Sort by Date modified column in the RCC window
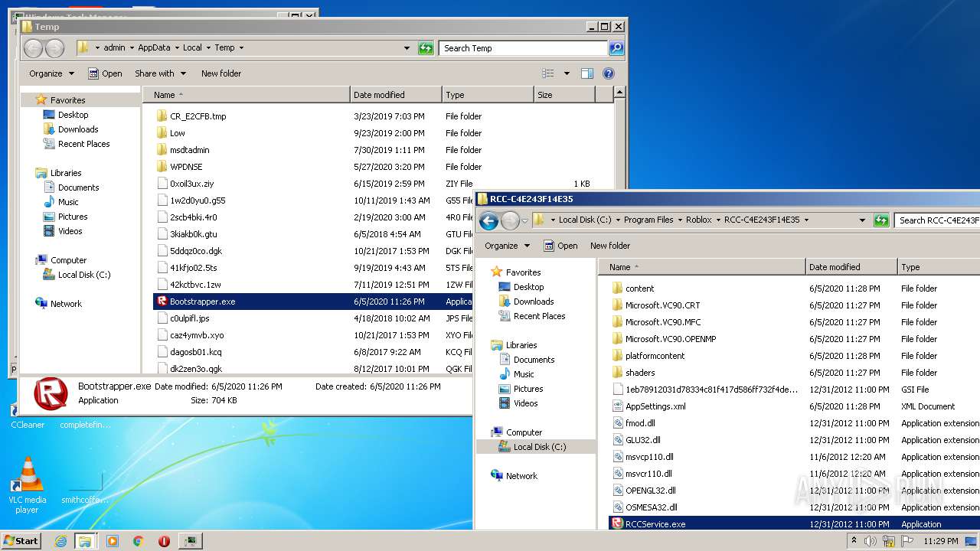This screenshot has height=551, width=980. point(851,267)
